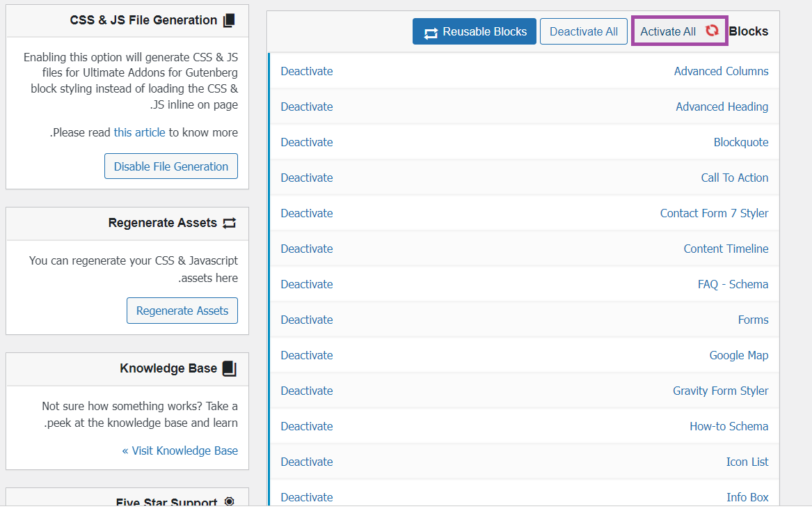Open the 'this article' link

(139, 132)
